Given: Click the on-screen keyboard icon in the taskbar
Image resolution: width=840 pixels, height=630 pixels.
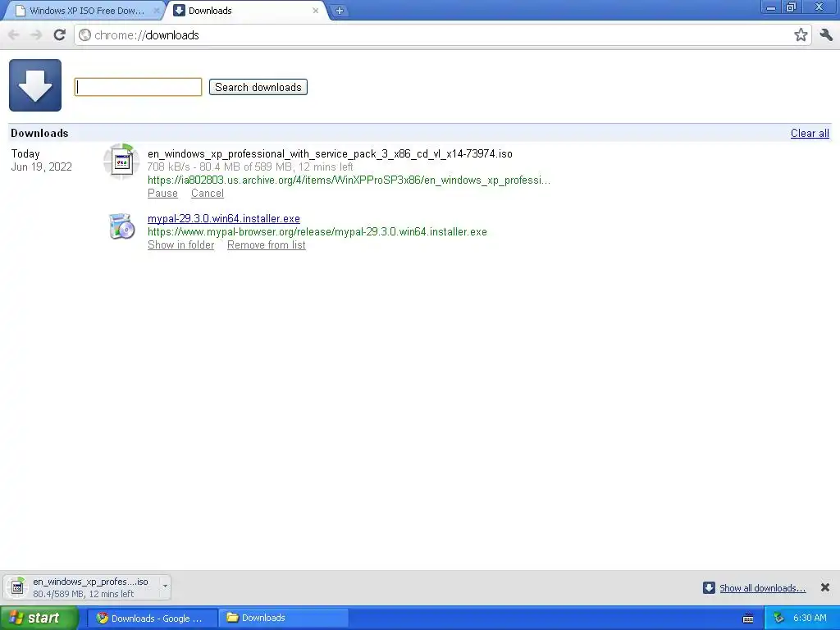Looking at the screenshot, I should tap(748, 619).
